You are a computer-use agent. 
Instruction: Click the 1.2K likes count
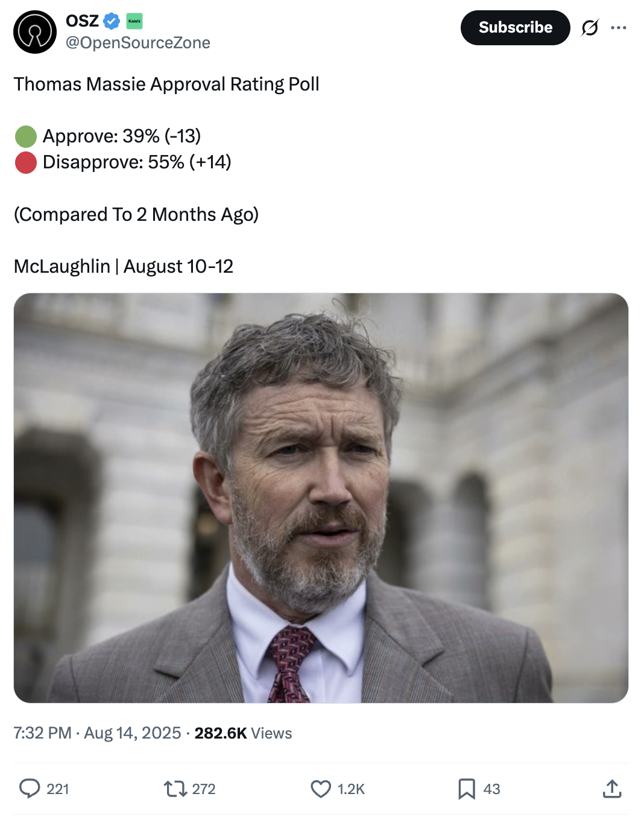tap(351, 789)
